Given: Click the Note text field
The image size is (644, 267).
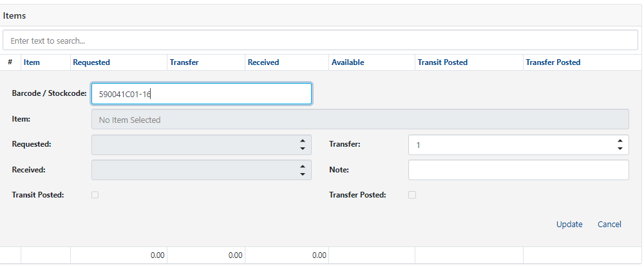Looking at the screenshot, I should (518, 170).
